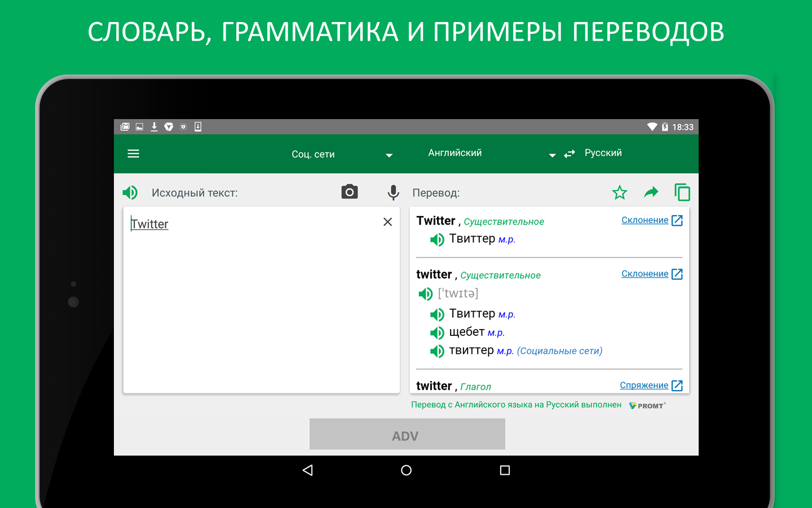
Task: Tap the source text field containing Twitter
Action: pos(262,300)
